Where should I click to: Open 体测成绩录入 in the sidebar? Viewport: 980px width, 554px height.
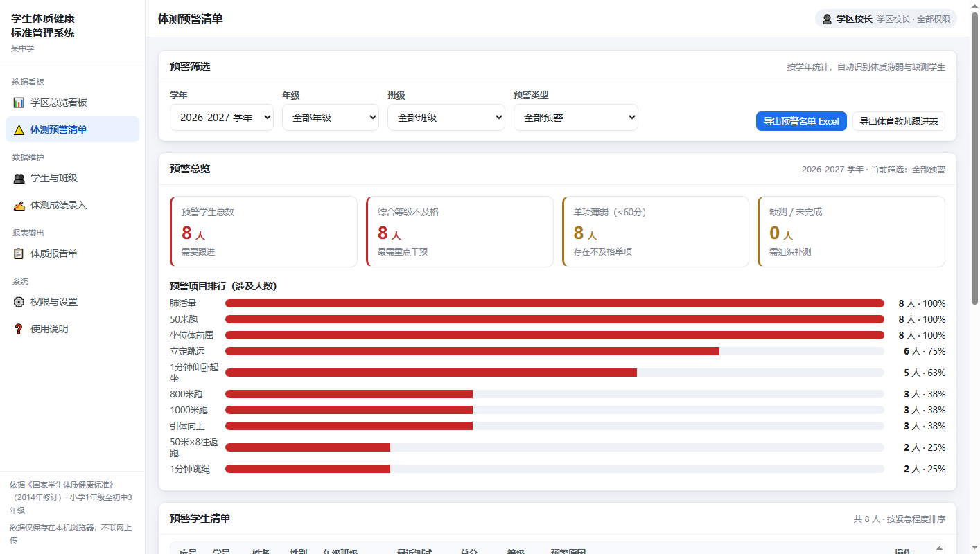point(72,205)
